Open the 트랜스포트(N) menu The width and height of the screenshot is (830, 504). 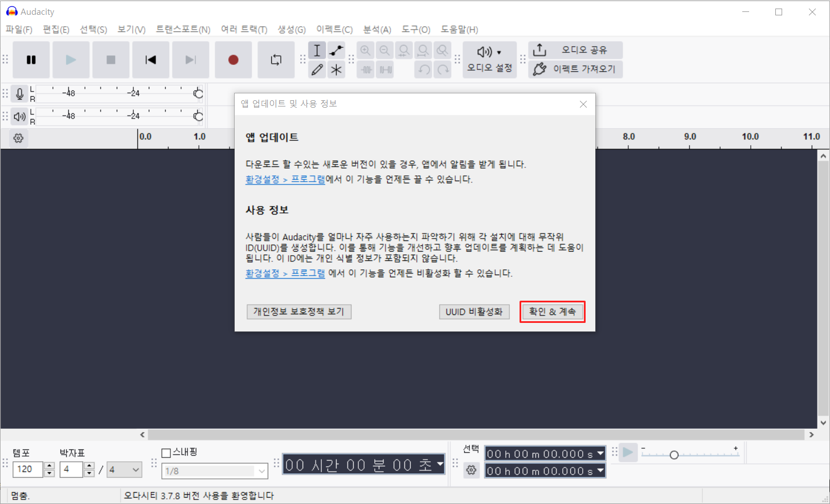183,30
